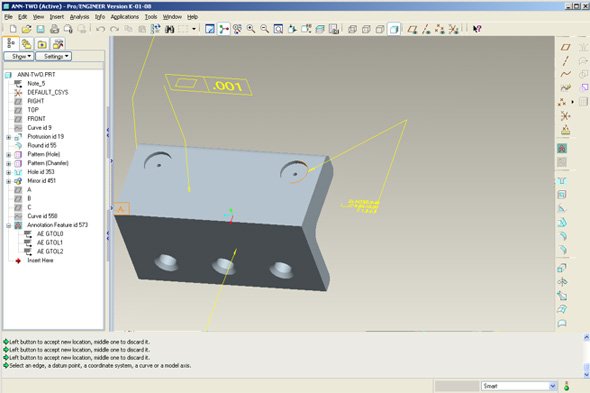Open the Tools menu
The image size is (590, 393).
[151, 17]
